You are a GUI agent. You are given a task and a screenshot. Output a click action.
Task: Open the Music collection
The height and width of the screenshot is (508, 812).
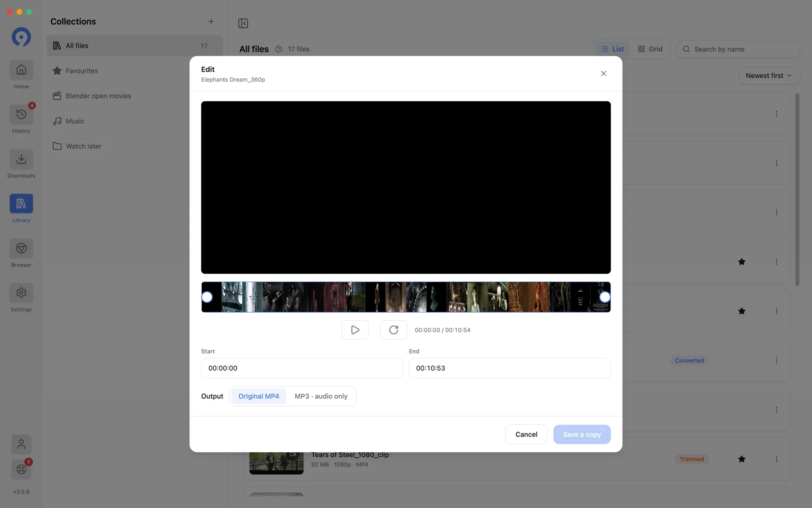coord(134,121)
